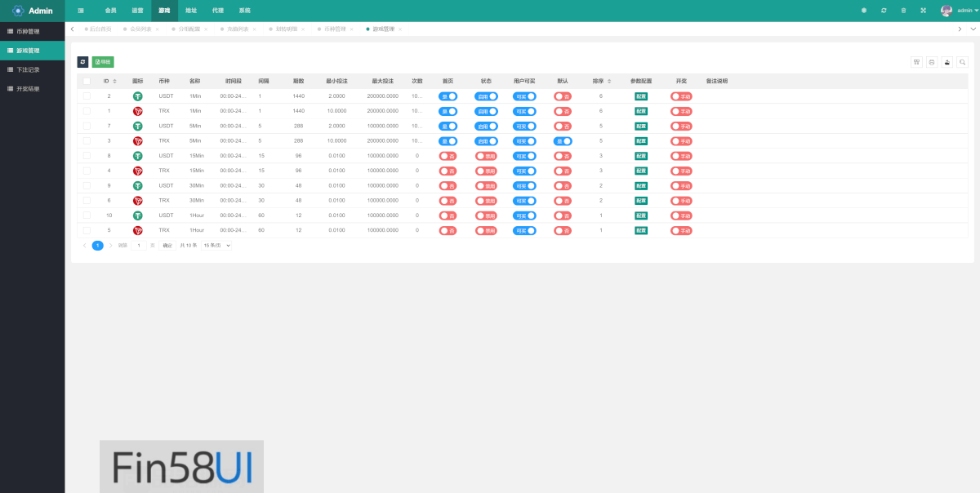
Task: Click 配置 button for row ID 7
Action: click(641, 126)
